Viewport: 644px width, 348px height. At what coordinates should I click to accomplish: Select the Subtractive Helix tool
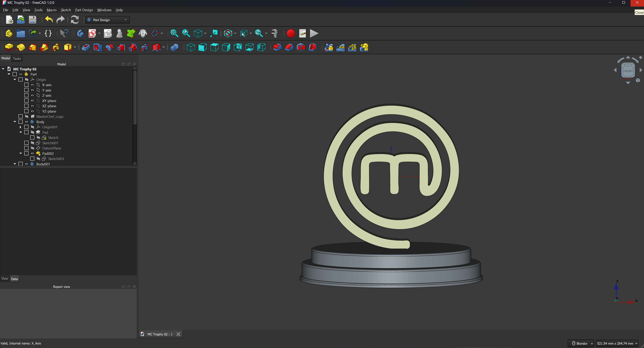(x=145, y=47)
